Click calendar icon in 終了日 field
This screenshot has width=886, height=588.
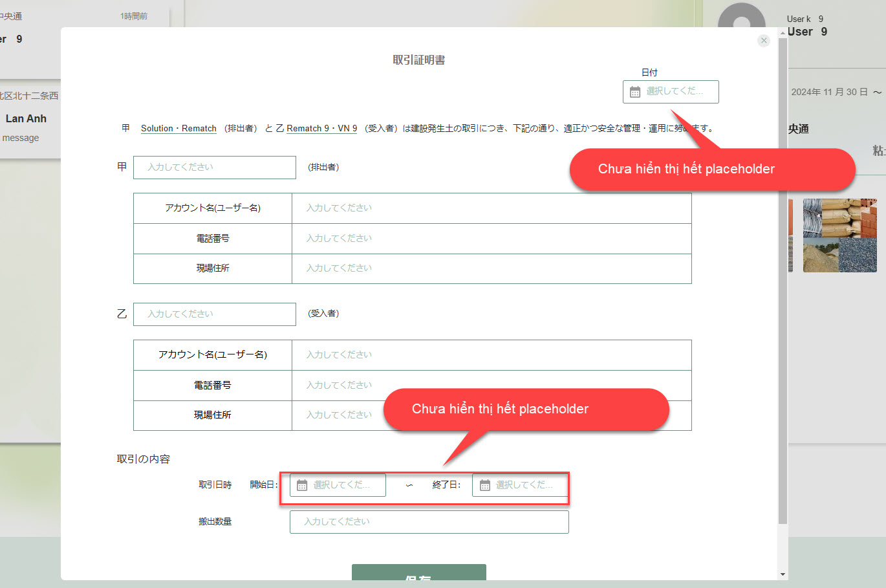pyautogui.click(x=484, y=485)
